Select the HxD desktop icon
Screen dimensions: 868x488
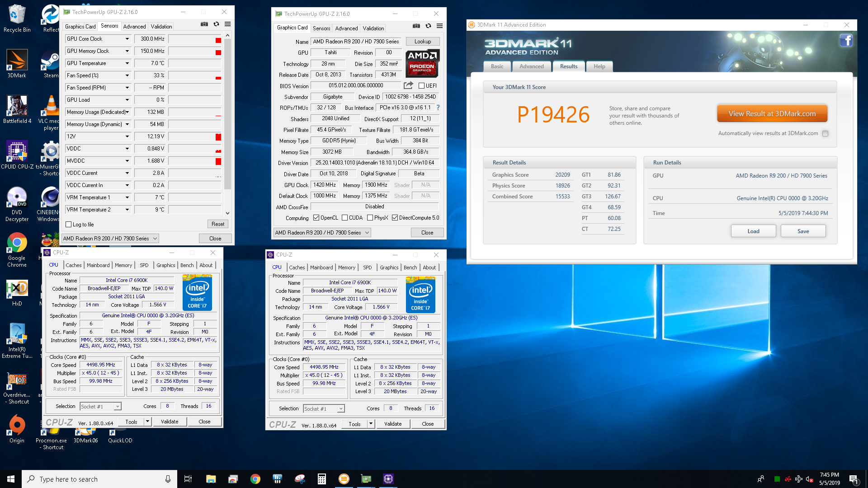pos(17,292)
